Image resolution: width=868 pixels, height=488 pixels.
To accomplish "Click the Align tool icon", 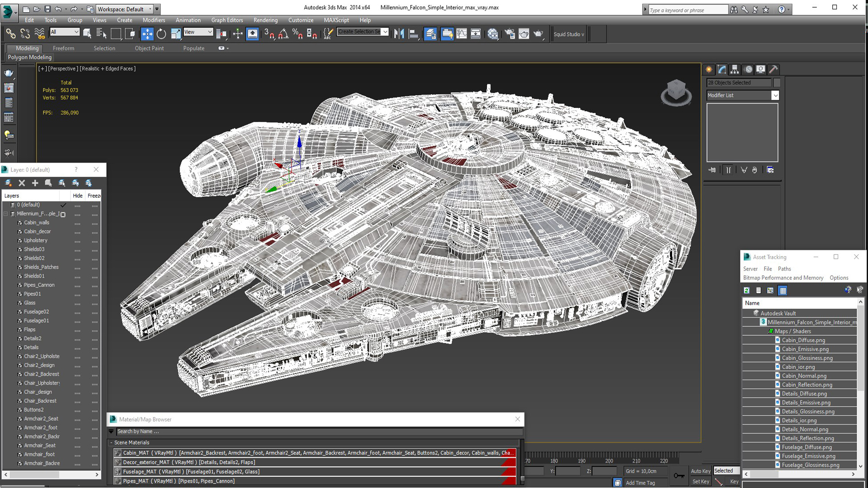I will [413, 34].
